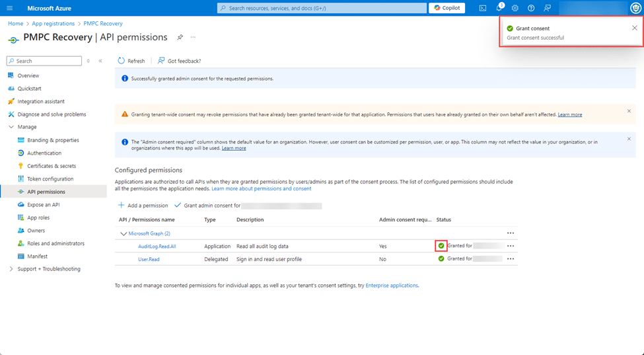The height and width of the screenshot is (355, 644).
Task: Click the feedback icon in top bar
Action: (547, 8)
